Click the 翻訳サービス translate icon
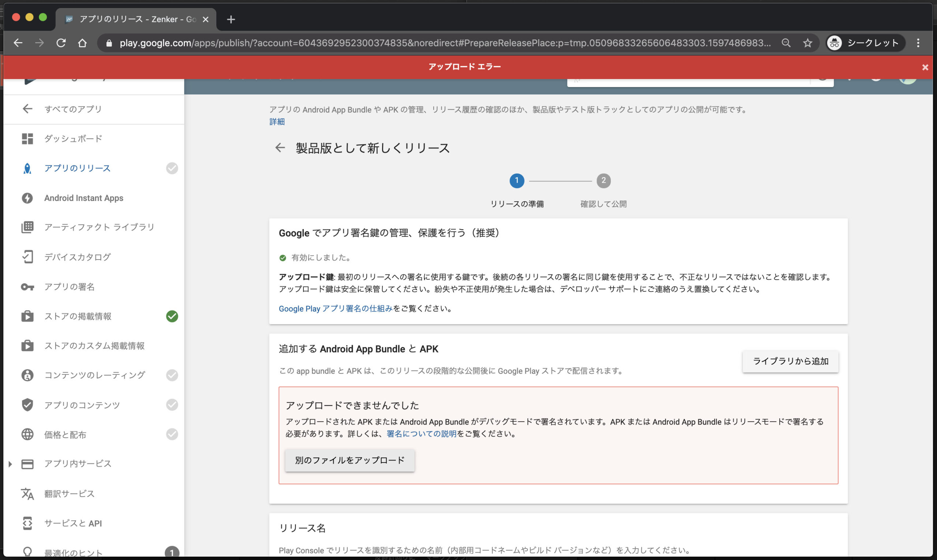937x560 pixels. click(27, 494)
